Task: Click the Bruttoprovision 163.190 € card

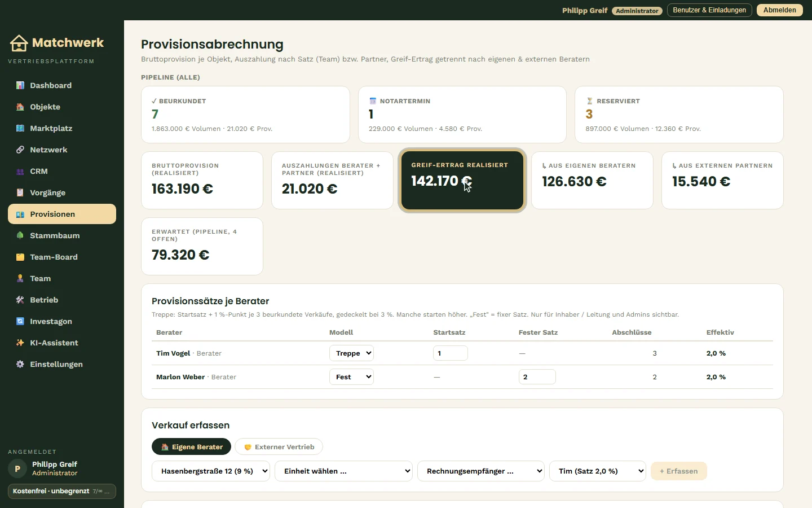Action: (202, 181)
